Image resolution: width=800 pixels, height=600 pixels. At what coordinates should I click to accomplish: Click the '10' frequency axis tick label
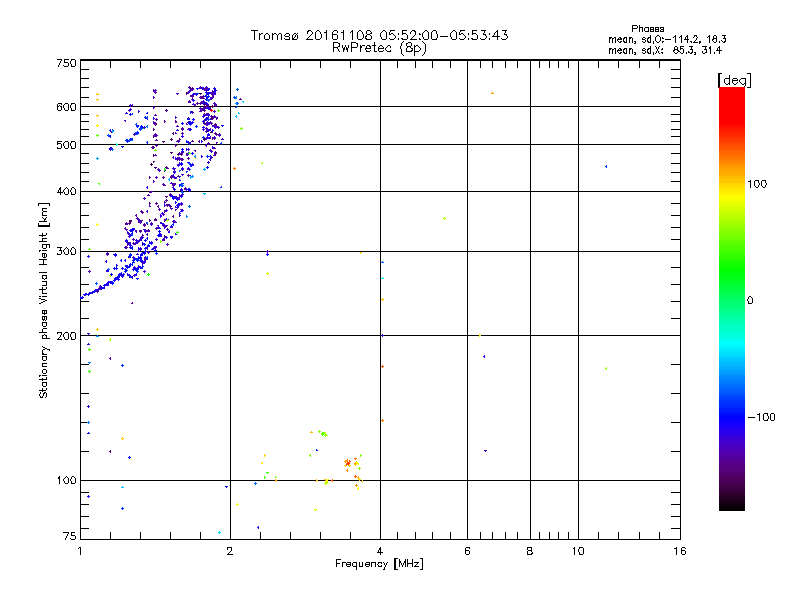coord(578,551)
